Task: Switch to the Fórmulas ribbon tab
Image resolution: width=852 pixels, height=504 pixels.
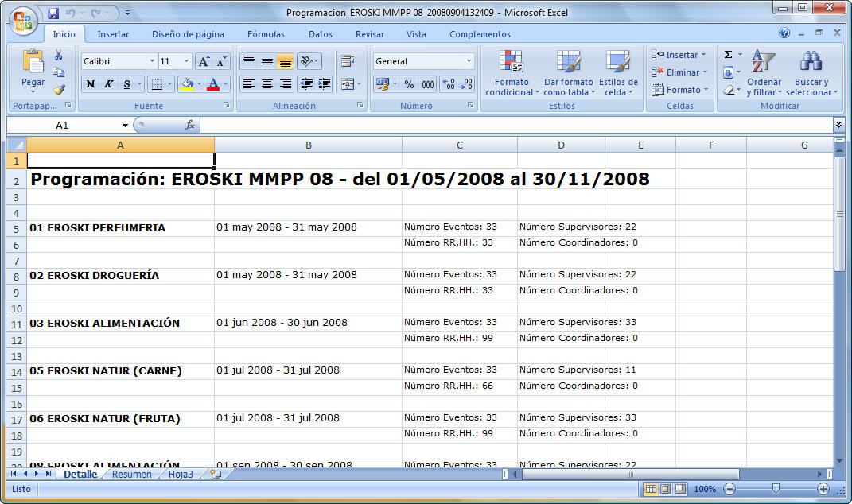Action: [x=266, y=34]
